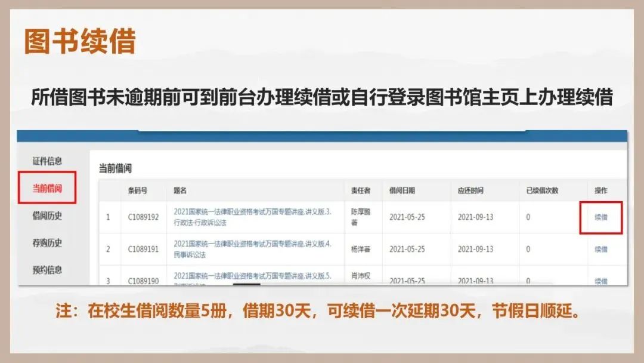Image resolution: width=644 pixels, height=363 pixels.
Task: Open the 证件信息 sidebar section
Action: 47,161
